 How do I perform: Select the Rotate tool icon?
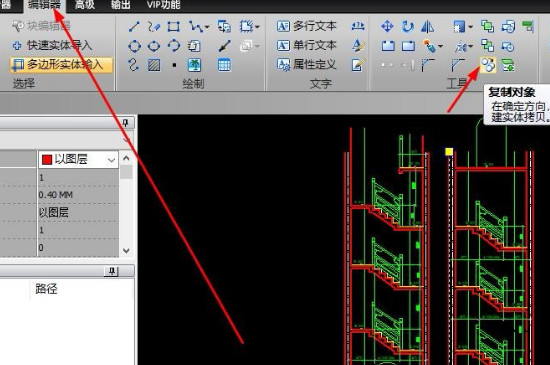click(408, 27)
